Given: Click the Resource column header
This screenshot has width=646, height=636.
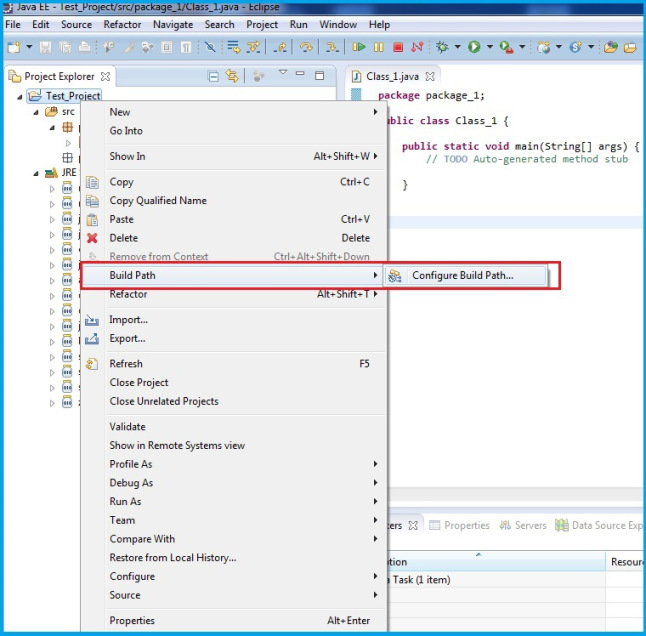Looking at the screenshot, I should tap(626, 562).
